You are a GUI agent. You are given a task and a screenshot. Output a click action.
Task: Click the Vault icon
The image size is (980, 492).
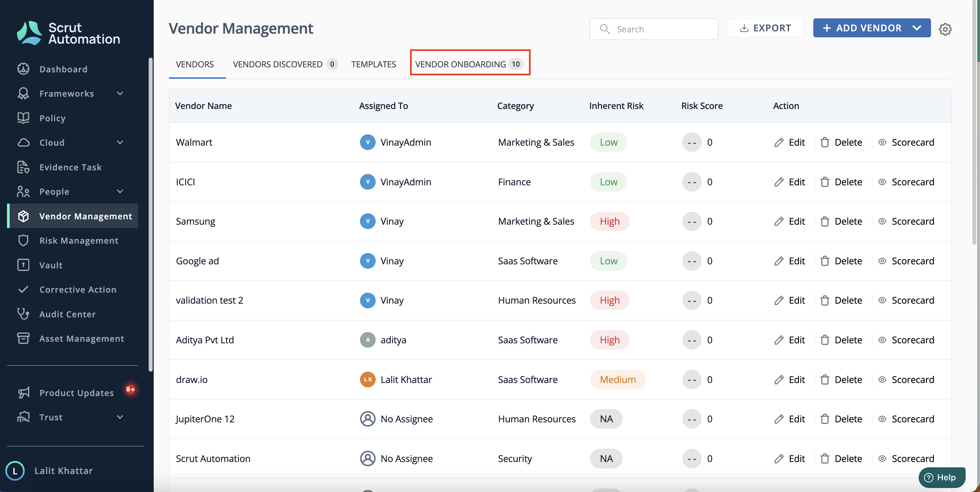(x=23, y=265)
